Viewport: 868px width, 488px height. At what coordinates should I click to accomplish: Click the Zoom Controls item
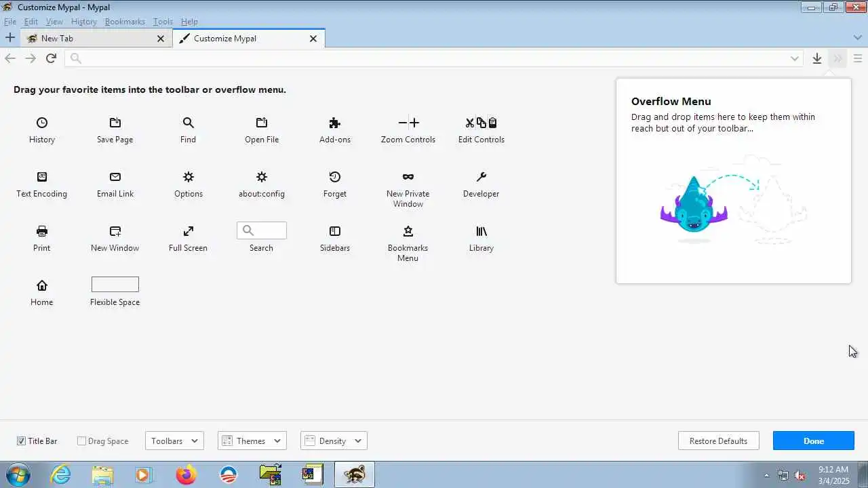pos(408,130)
